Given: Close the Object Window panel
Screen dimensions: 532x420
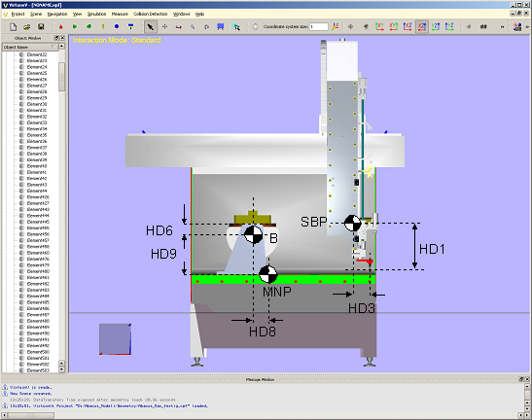Looking at the screenshot, I should (62, 38).
